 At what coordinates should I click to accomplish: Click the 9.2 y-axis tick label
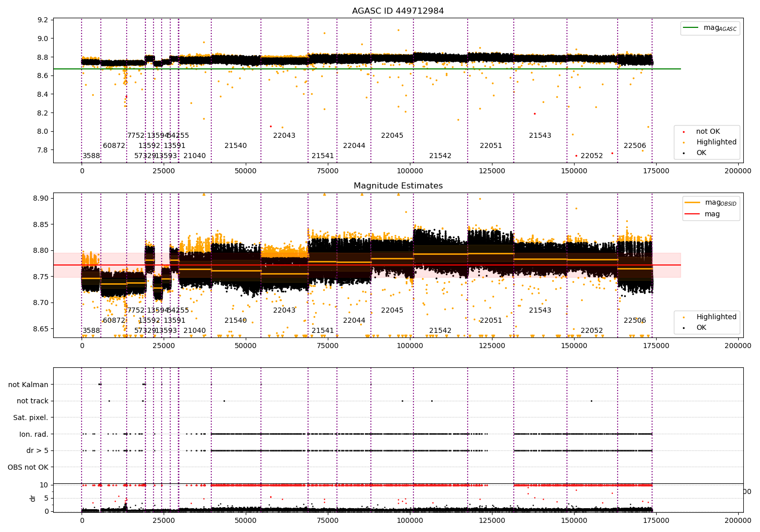coord(43,20)
